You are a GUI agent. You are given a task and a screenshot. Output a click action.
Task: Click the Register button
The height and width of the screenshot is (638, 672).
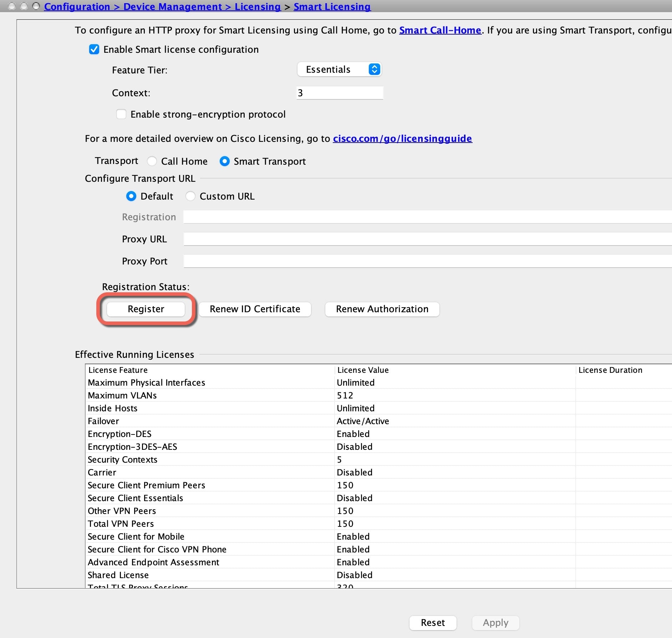pos(146,309)
